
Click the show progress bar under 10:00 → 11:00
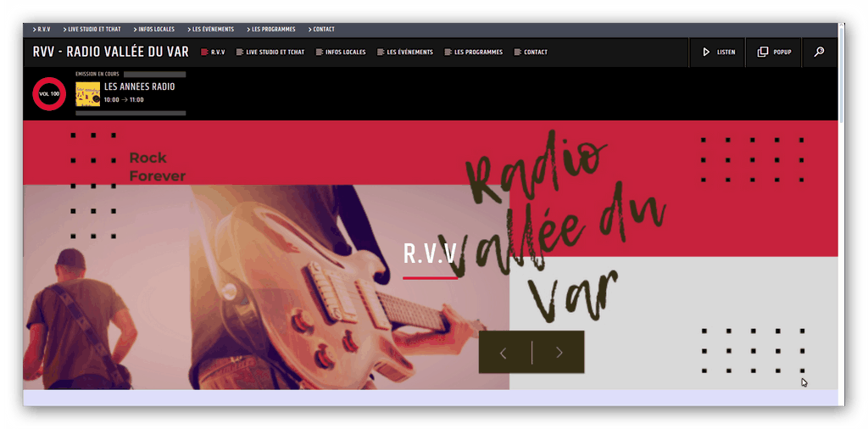coord(131,113)
